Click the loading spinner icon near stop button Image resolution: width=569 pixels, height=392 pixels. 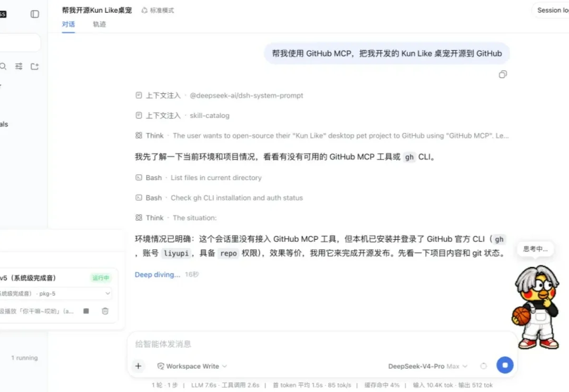483,366
